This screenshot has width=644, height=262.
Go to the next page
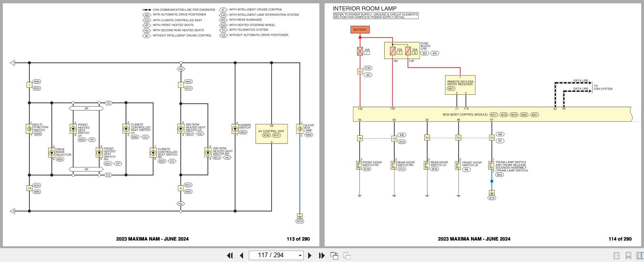[x=310, y=255]
